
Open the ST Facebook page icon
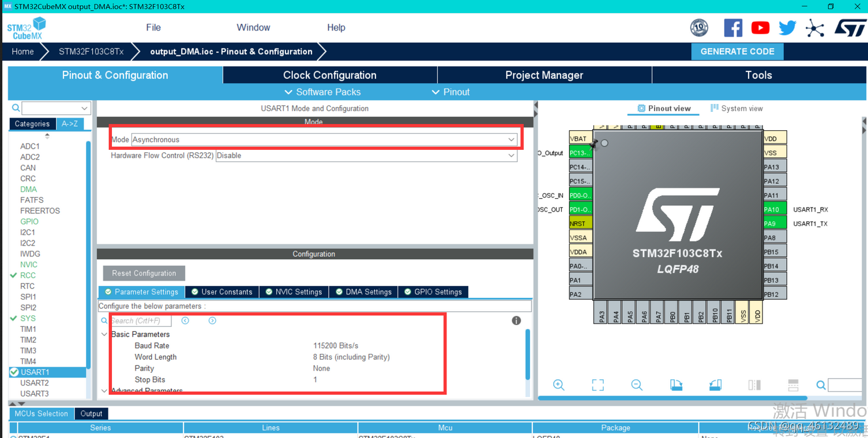point(733,28)
